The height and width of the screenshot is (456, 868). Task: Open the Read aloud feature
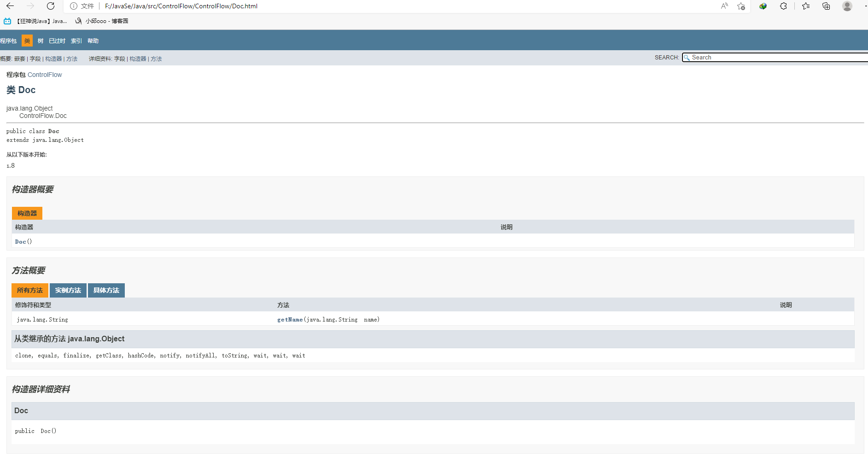[724, 6]
